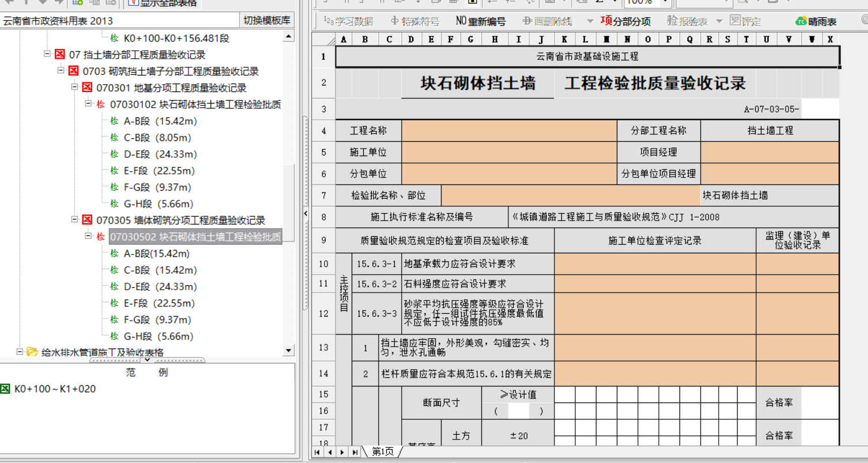Click the 报验表 toolbar icon
868x463 pixels.
coord(687,21)
